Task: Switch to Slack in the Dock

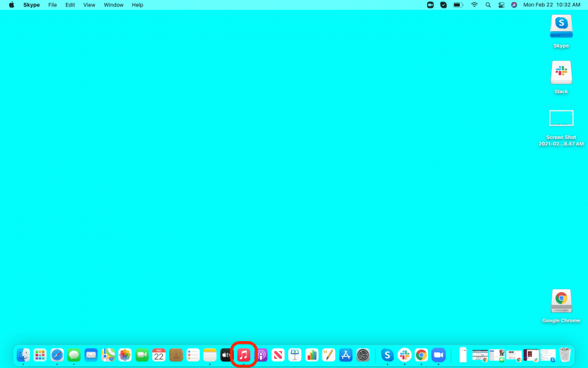Action: tap(405, 355)
